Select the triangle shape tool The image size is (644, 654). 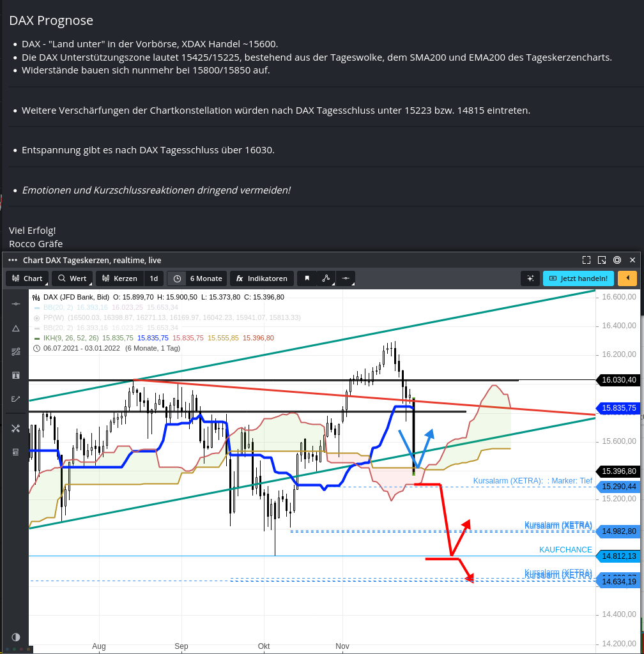click(x=16, y=328)
